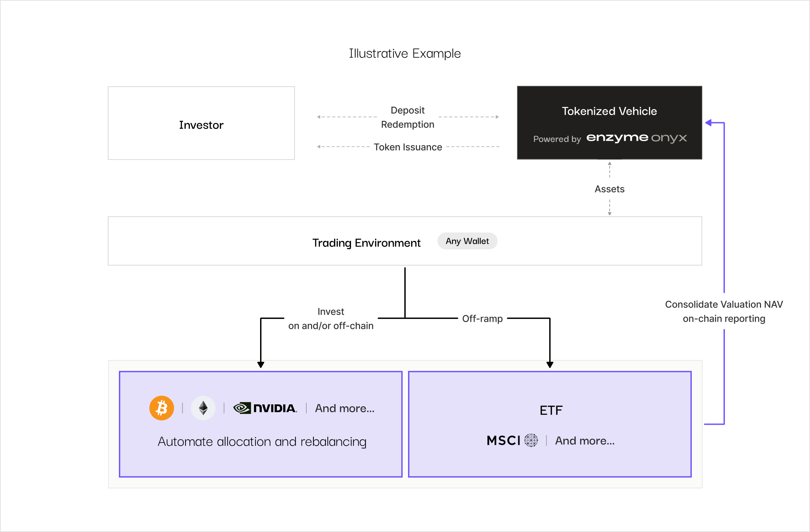Click the Assets label under Tokenized Vehicle

609,189
